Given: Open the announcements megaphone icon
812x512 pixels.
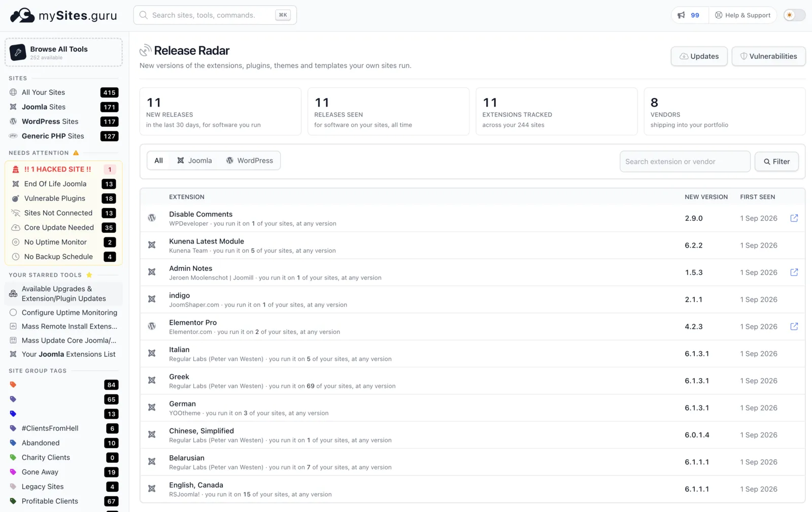Looking at the screenshot, I should coord(681,15).
